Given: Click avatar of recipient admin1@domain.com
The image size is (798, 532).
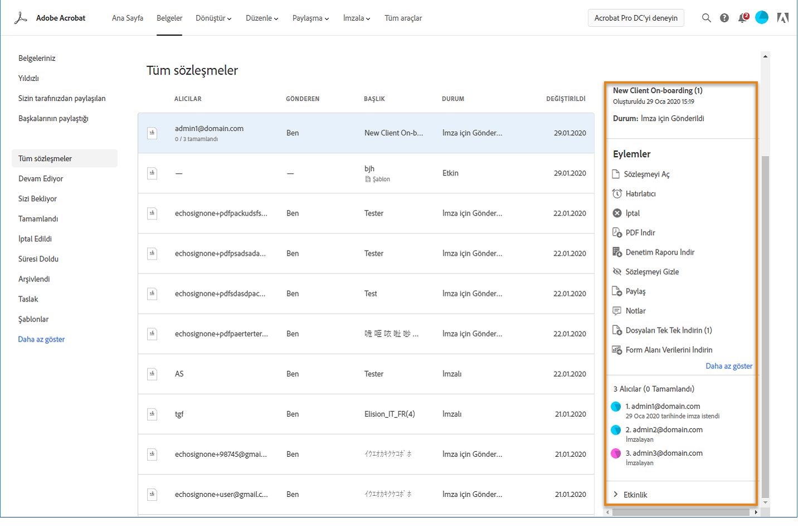Looking at the screenshot, I should [616, 407].
